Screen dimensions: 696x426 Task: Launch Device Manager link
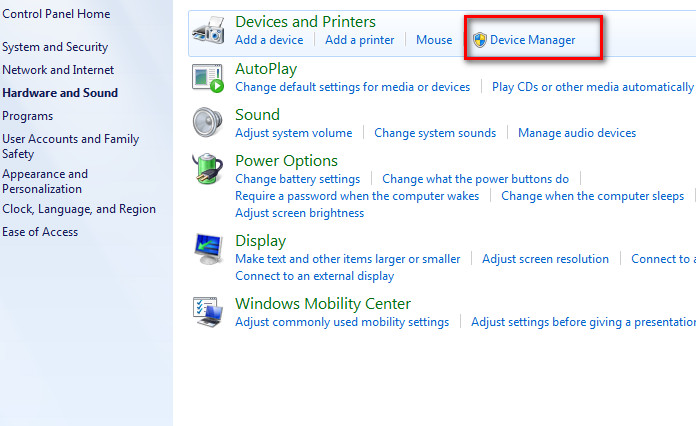point(533,40)
